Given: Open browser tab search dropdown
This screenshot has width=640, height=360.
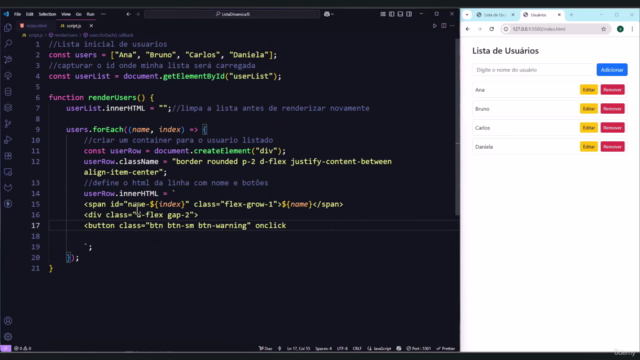Looking at the screenshot, I should (x=467, y=15).
